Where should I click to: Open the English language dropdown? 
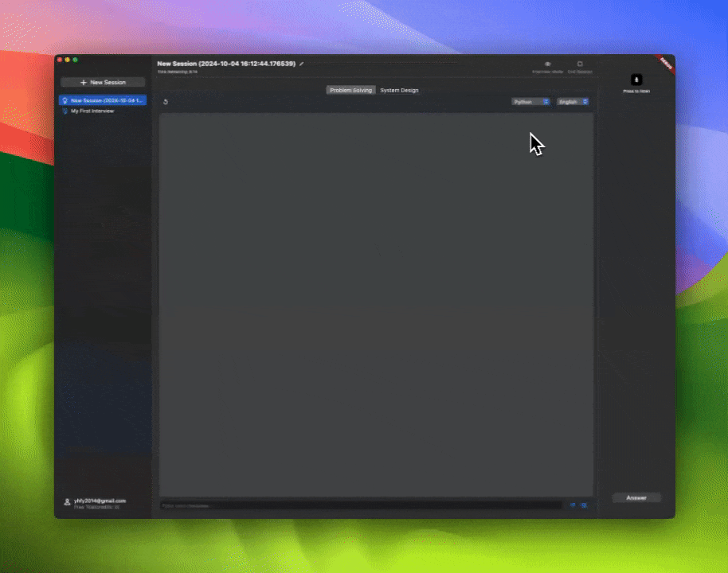coord(572,102)
